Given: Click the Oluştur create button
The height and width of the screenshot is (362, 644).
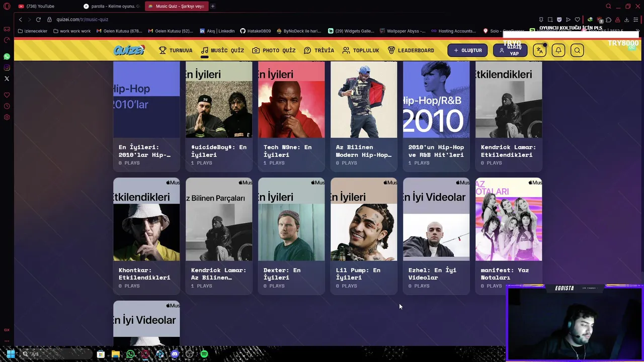Looking at the screenshot, I should 467,50.
